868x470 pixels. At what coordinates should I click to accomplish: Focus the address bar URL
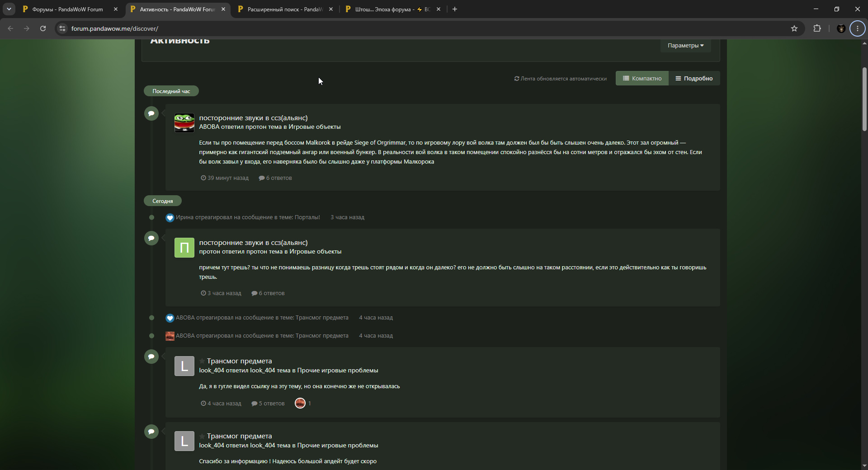(115, 28)
